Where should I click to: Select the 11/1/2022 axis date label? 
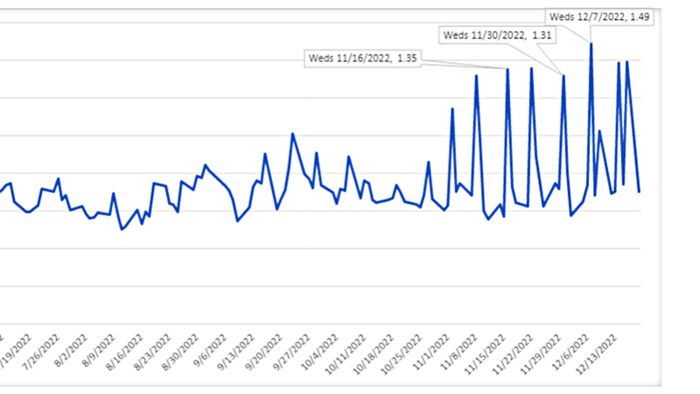tap(431, 352)
